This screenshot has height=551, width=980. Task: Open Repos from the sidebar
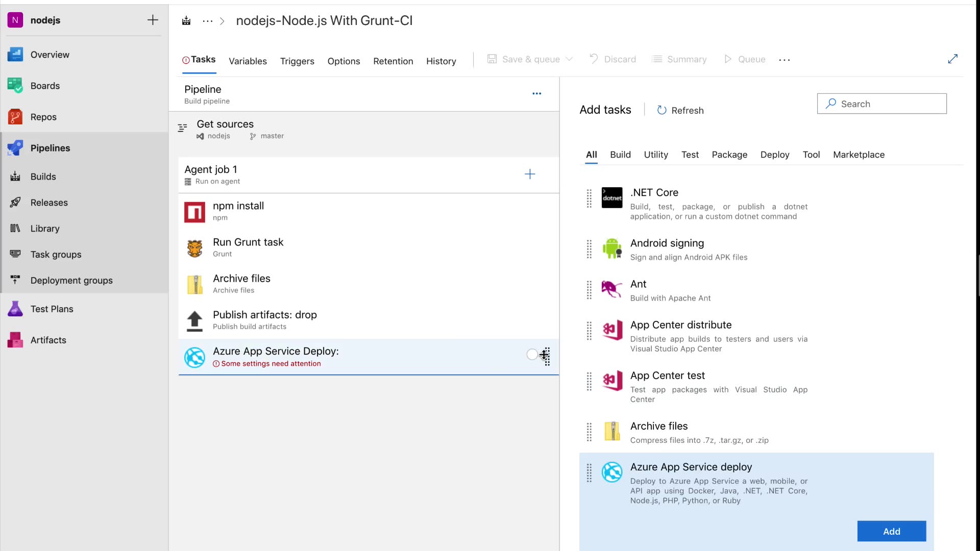click(43, 117)
